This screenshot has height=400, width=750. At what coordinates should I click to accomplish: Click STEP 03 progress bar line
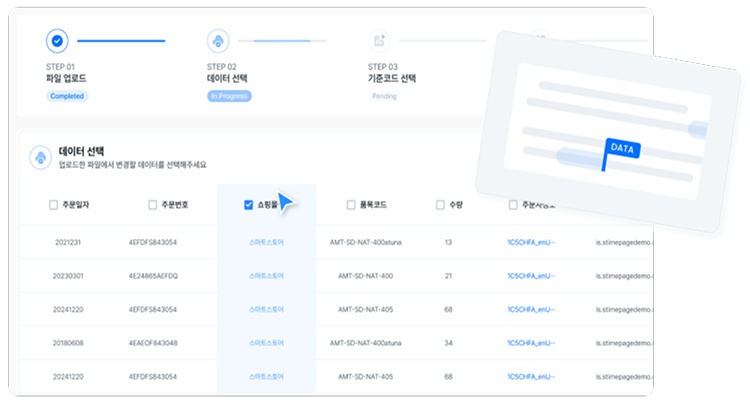[443, 41]
